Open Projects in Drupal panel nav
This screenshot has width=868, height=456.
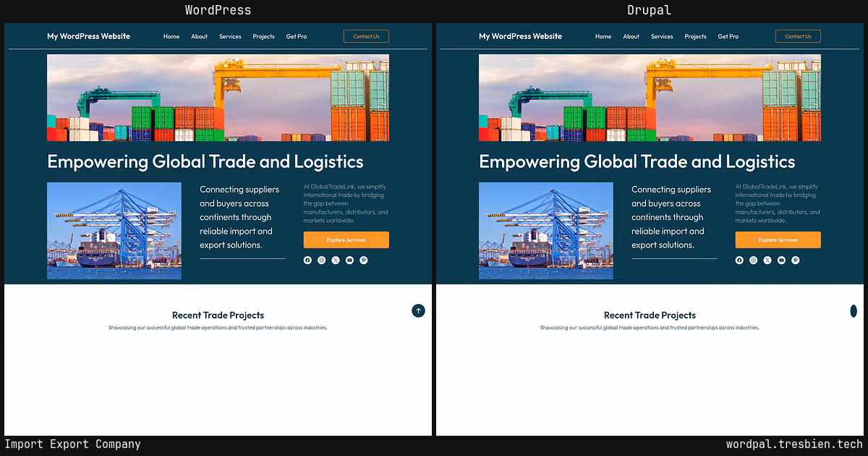[x=696, y=36]
